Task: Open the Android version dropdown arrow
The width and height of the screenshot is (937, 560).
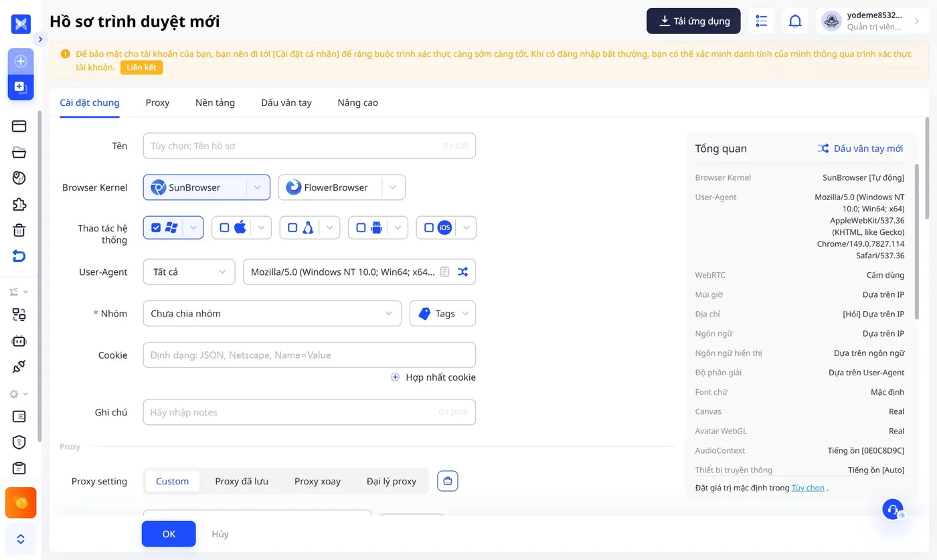Action: click(398, 227)
